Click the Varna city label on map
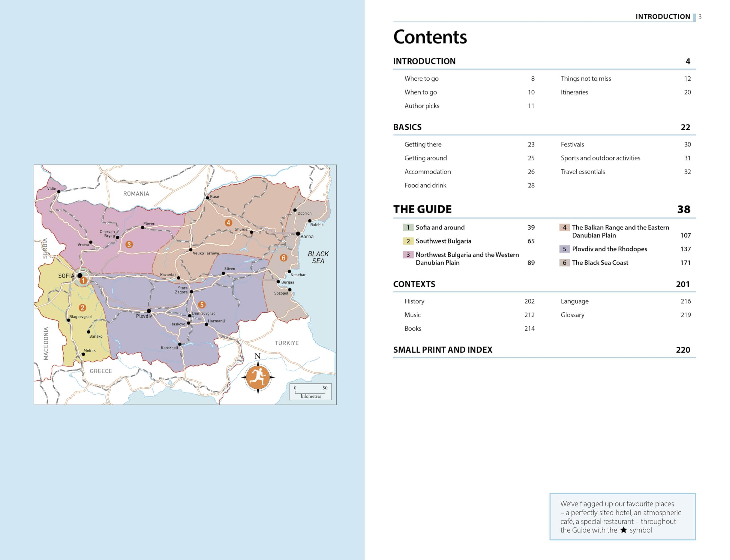The height and width of the screenshot is (560, 730). tap(307, 236)
